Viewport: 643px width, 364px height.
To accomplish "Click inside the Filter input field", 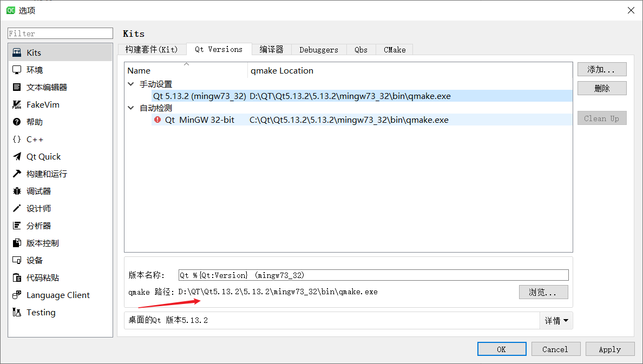I will tap(60, 33).
